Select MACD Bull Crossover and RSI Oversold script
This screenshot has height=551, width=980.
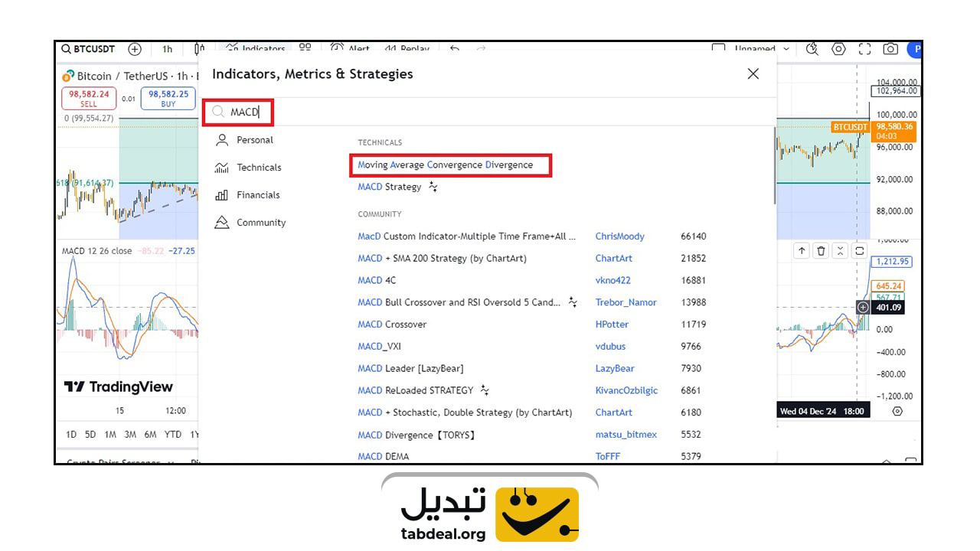[459, 302]
